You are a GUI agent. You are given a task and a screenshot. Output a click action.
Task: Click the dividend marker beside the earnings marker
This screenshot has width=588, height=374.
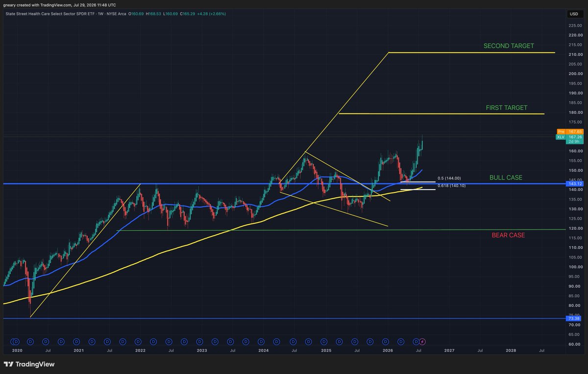tap(416, 341)
